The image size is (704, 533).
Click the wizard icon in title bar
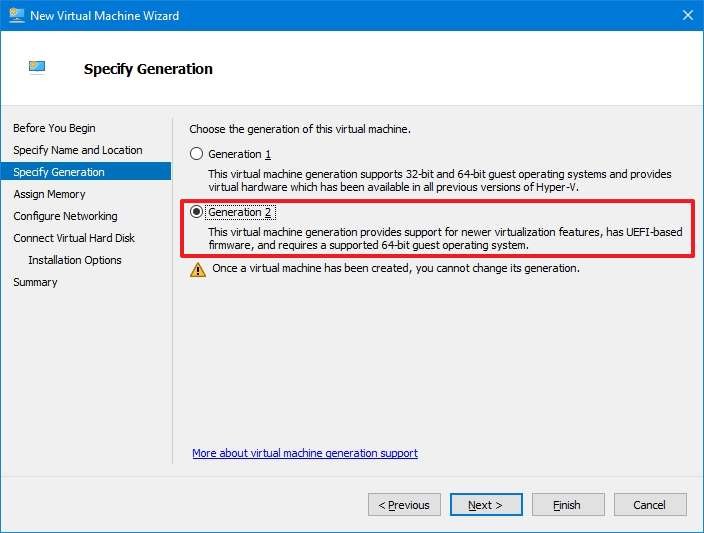[x=17, y=15]
